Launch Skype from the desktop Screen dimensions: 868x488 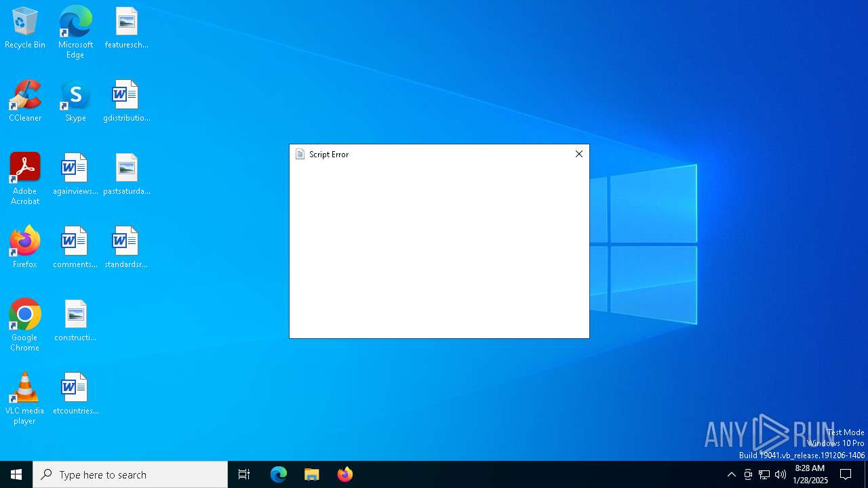pyautogui.click(x=75, y=102)
